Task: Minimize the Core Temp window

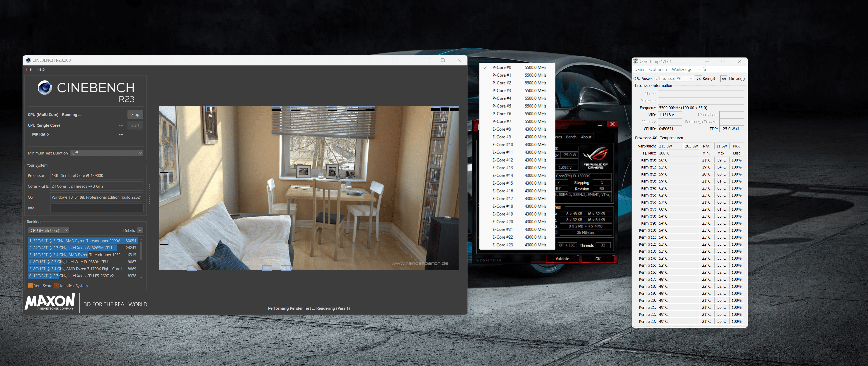Action: coord(707,61)
